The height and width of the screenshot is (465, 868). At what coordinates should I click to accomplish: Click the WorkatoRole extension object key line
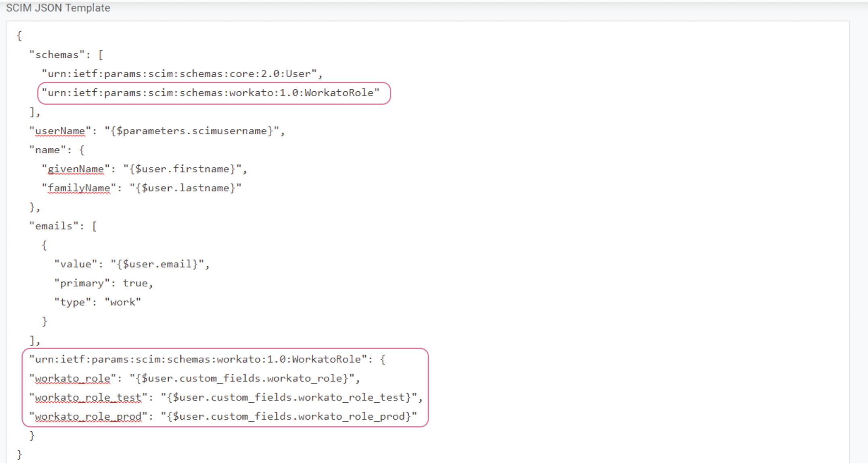198,359
